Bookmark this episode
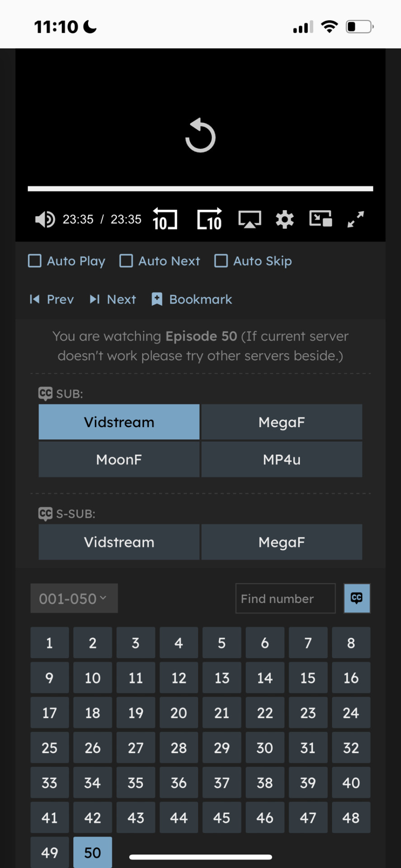Screen dimensions: 401x868 click(x=192, y=299)
